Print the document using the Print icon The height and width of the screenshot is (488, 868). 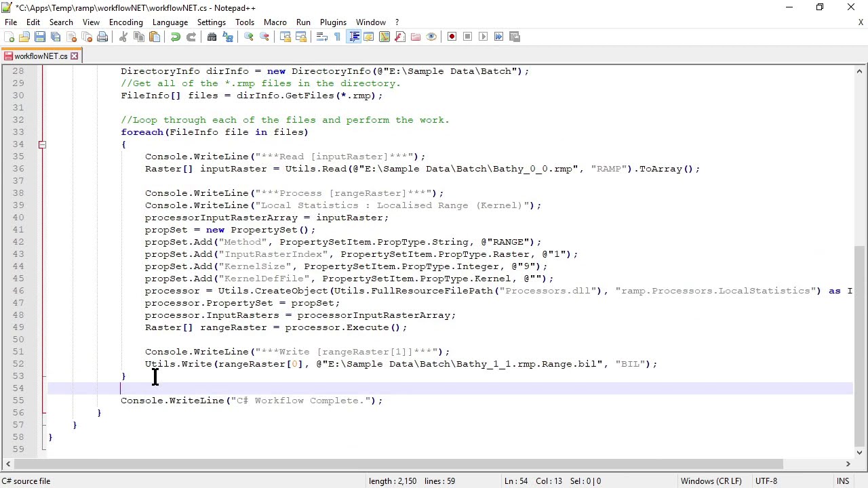tap(102, 37)
